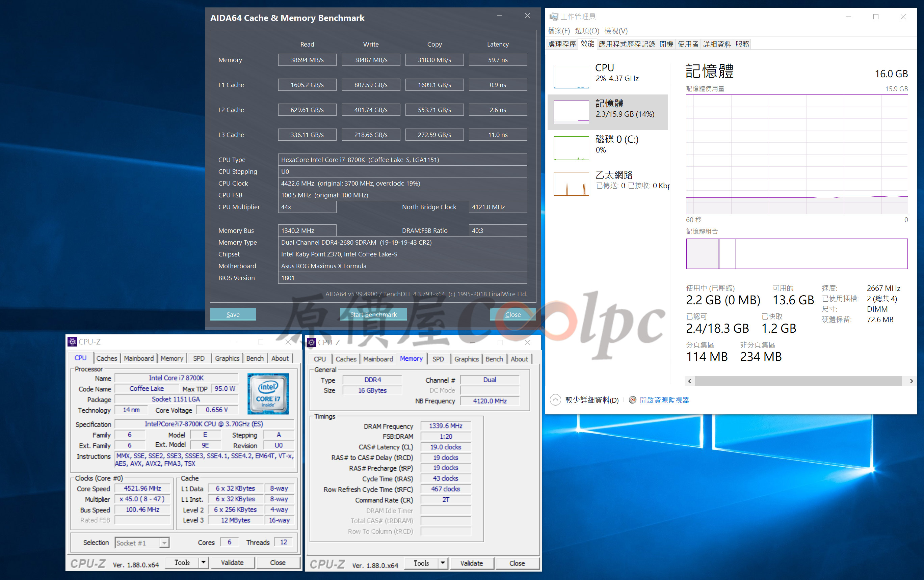Open CPU tab in right CPU-Z window

pyautogui.click(x=320, y=359)
